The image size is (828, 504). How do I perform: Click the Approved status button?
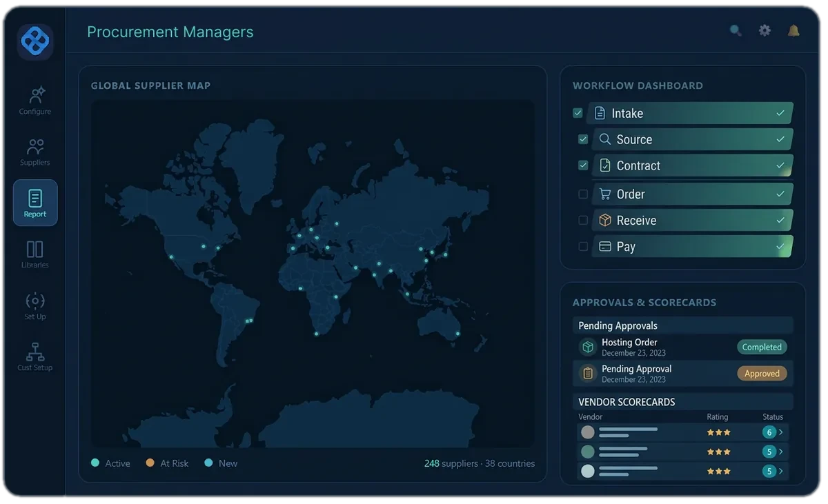(x=762, y=373)
